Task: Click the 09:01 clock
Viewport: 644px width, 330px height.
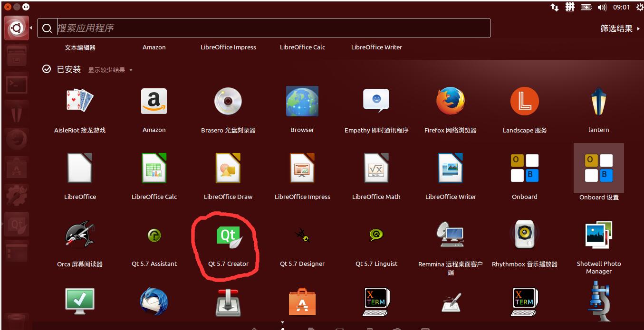Action: pos(621,7)
